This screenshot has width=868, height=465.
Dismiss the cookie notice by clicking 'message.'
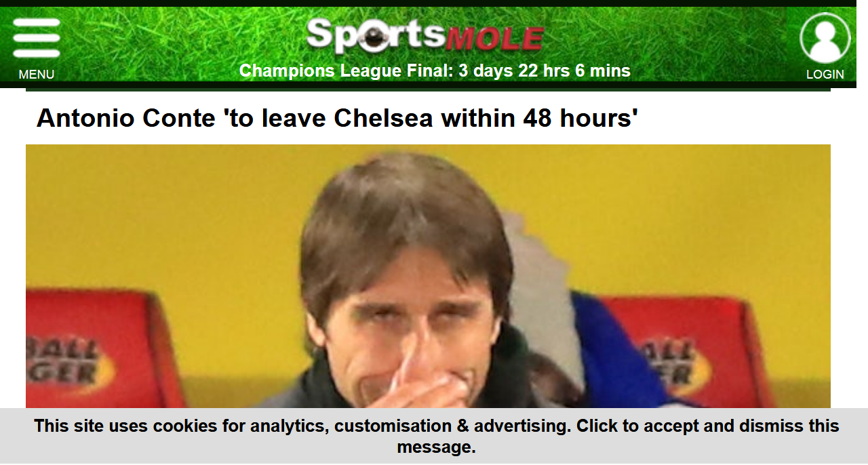pos(436,447)
